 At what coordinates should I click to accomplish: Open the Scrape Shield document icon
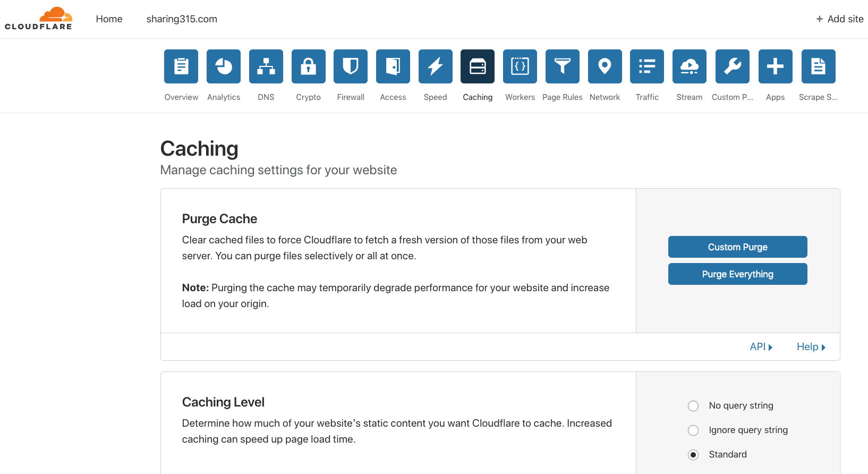coord(819,66)
